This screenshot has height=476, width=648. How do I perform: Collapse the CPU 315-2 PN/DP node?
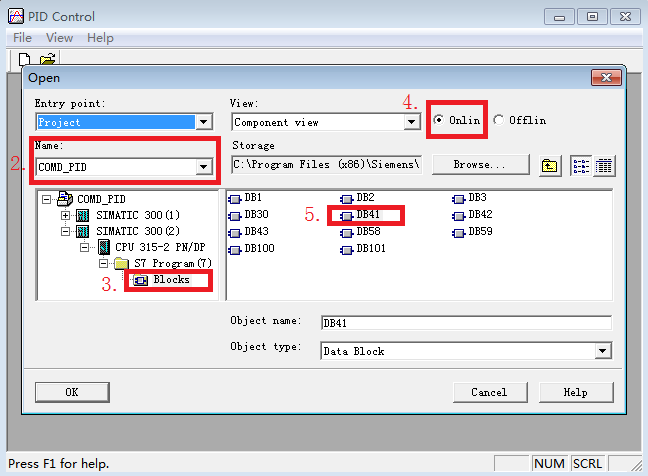[84, 248]
